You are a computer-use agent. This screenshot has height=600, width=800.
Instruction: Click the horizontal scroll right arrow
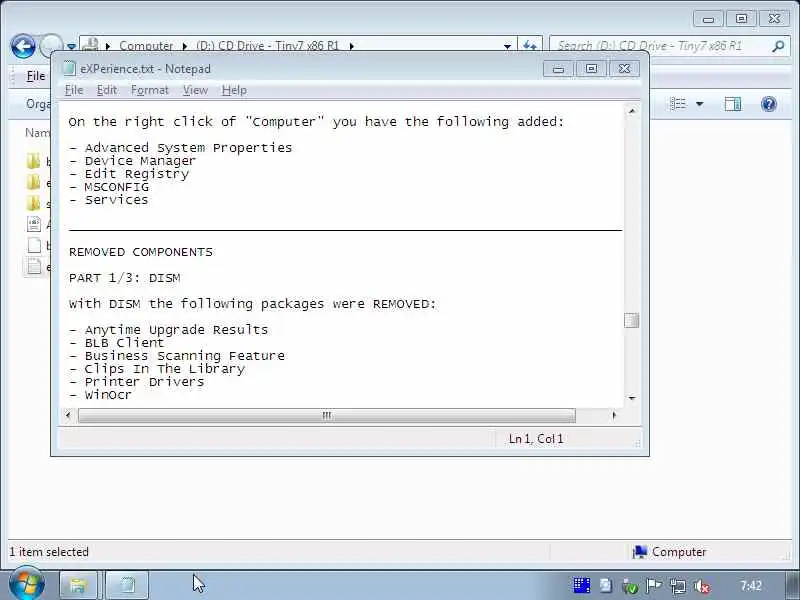click(614, 415)
